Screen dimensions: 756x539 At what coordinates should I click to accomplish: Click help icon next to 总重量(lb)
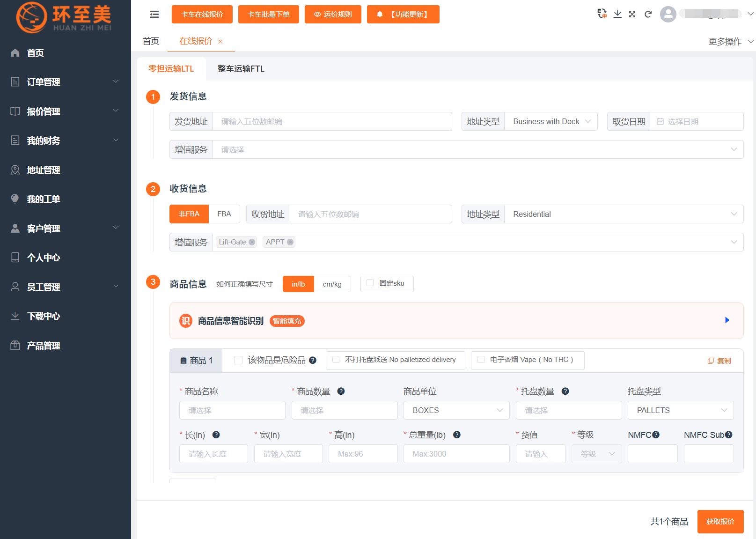457,435
